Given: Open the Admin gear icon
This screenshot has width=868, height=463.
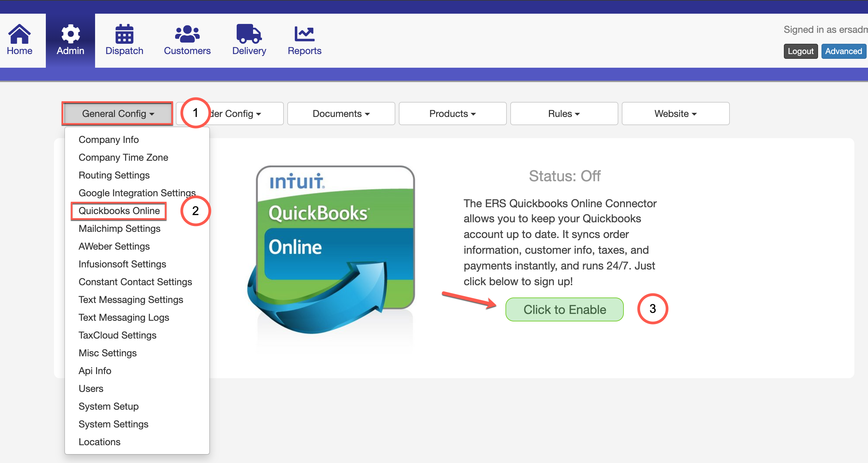Looking at the screenshot, I should [x=70, y=34].
